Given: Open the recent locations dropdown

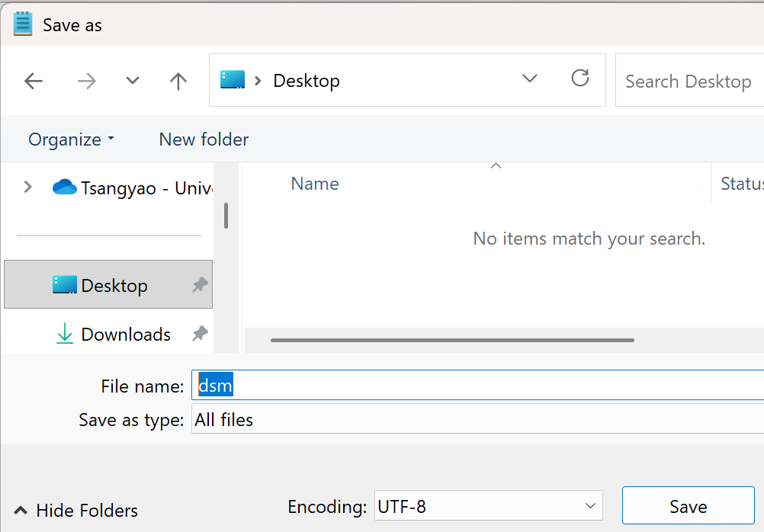Looking at the screenshot, I should (133, 81).
